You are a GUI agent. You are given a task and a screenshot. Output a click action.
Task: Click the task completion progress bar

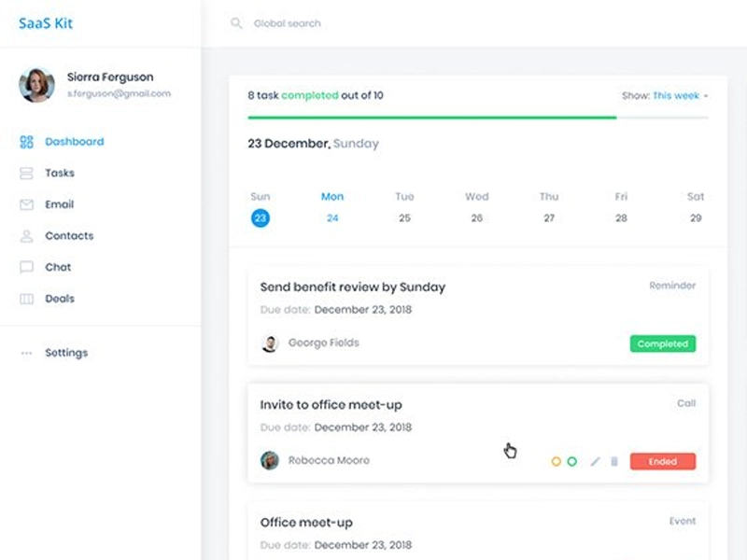(x=477, y=118)
